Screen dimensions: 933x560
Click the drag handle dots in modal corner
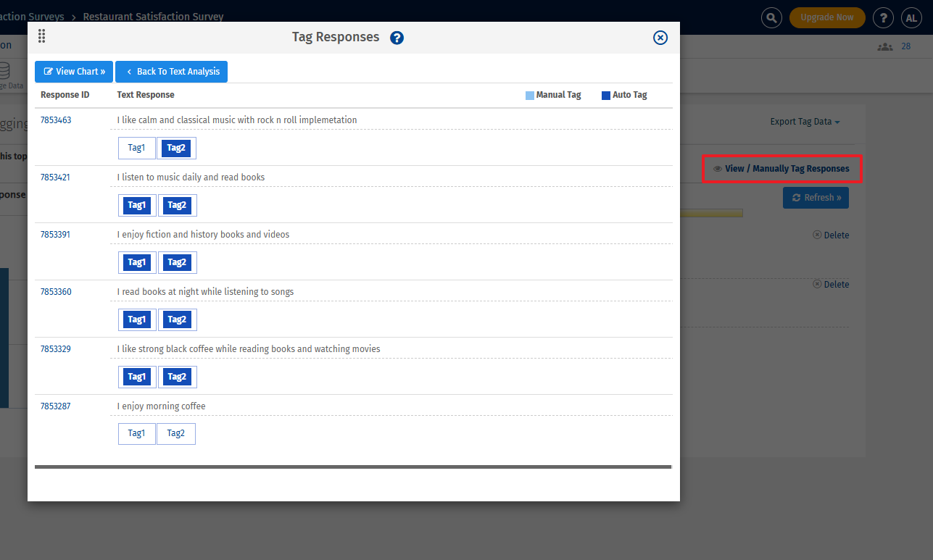point(41,35)
